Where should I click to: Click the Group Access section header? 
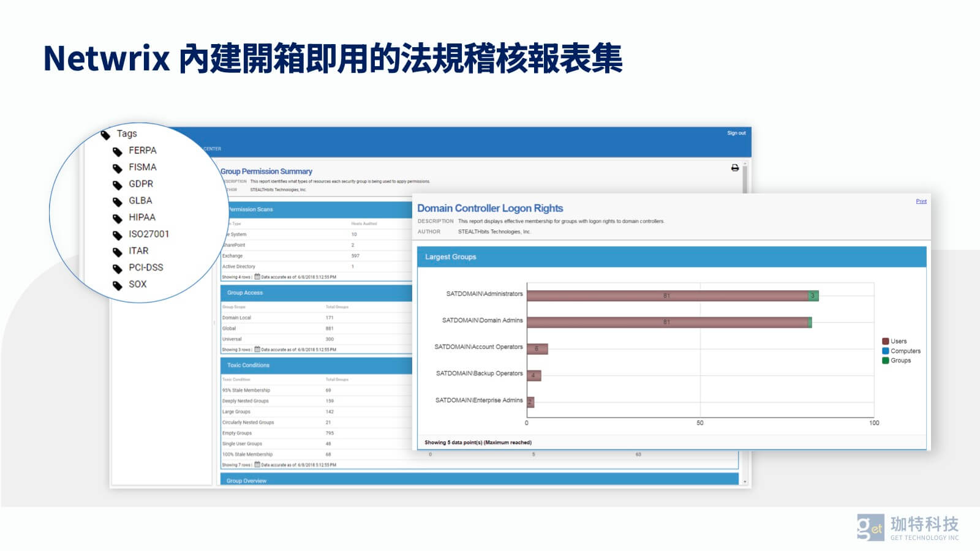click(316, 293)
